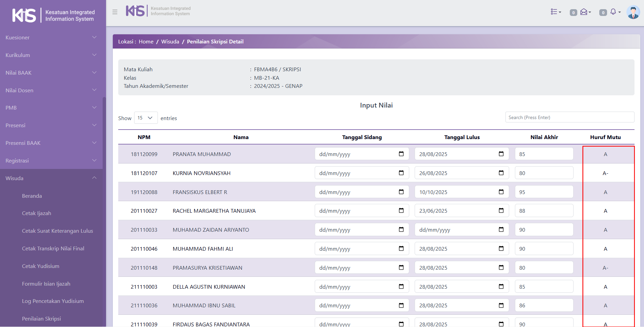Viewport: 644px width, 327px height.
Task: Click the Wisuda breadcrumb link
Action: 170,42
